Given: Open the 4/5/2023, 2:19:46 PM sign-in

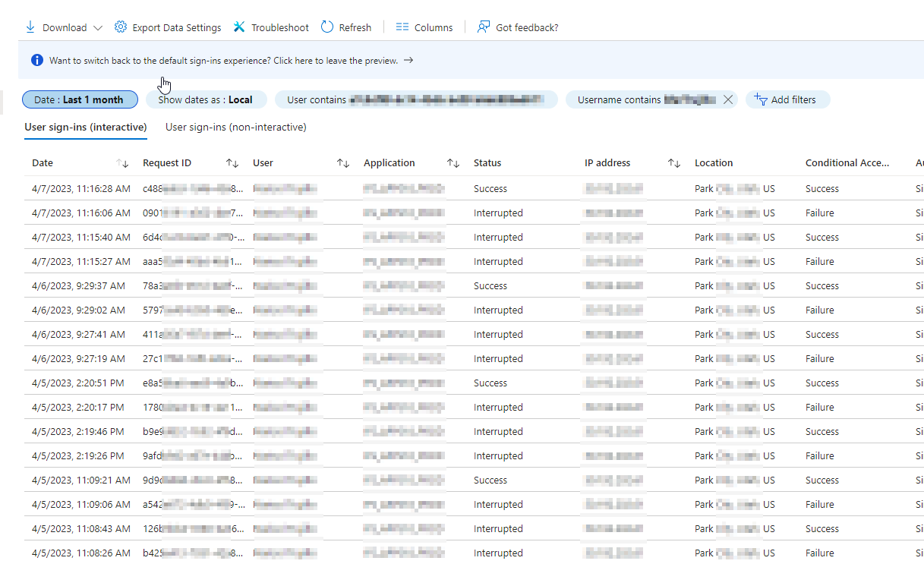Looking at the screenshot, I should click(474, 431).
